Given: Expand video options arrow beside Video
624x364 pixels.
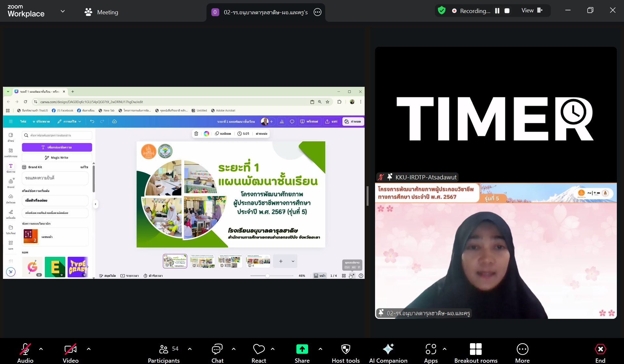Looking at the screenshot, I should tap(89, 349).
